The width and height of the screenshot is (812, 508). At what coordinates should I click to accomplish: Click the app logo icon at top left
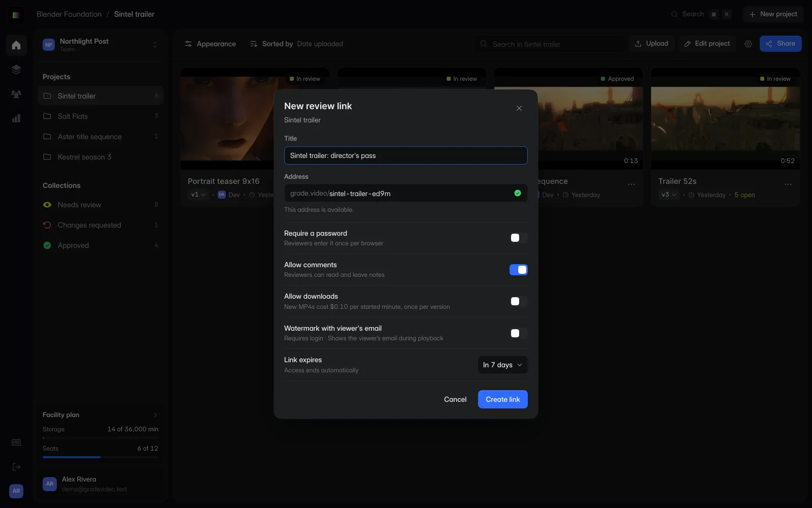[x=16, y=15]
